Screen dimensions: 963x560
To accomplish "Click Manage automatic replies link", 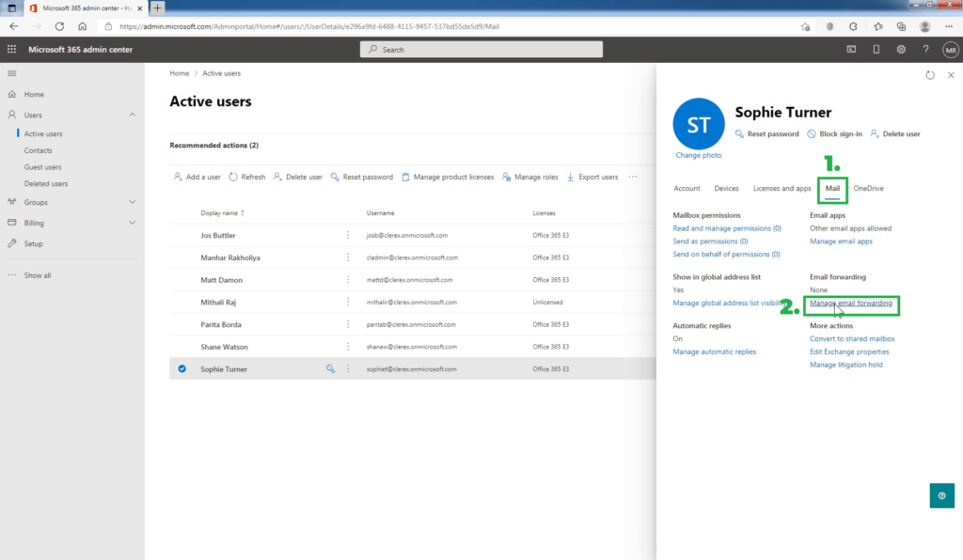I will (x=715, y=351).
